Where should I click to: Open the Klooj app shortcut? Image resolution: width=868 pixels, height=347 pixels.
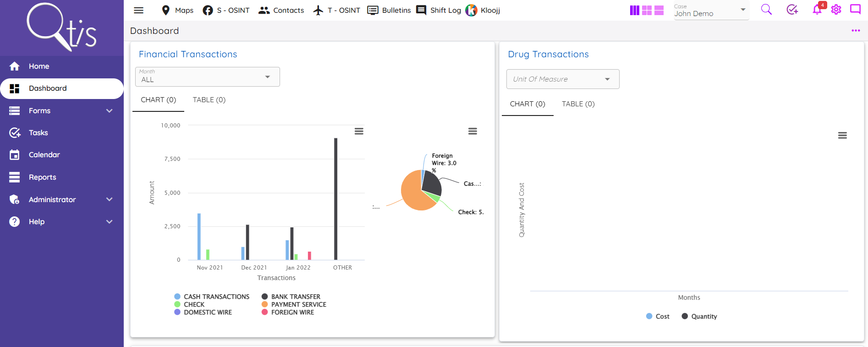coord(483,10)
